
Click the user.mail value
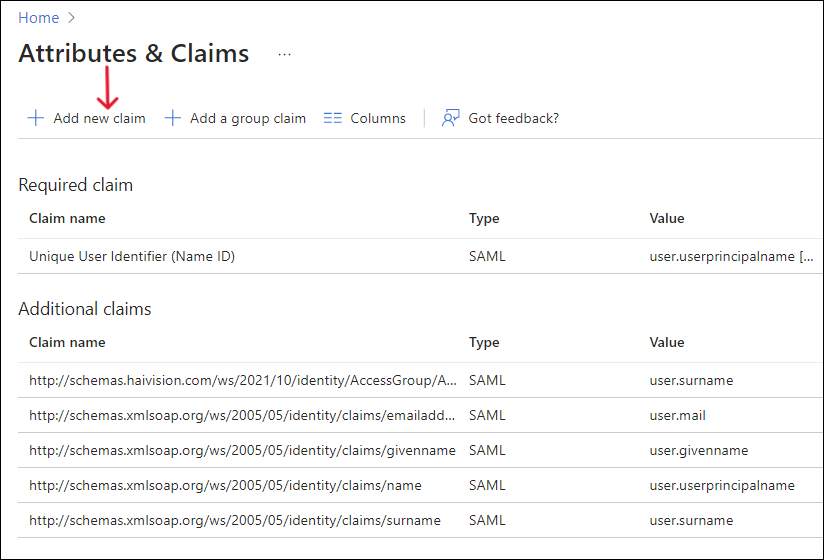(677, 415)
